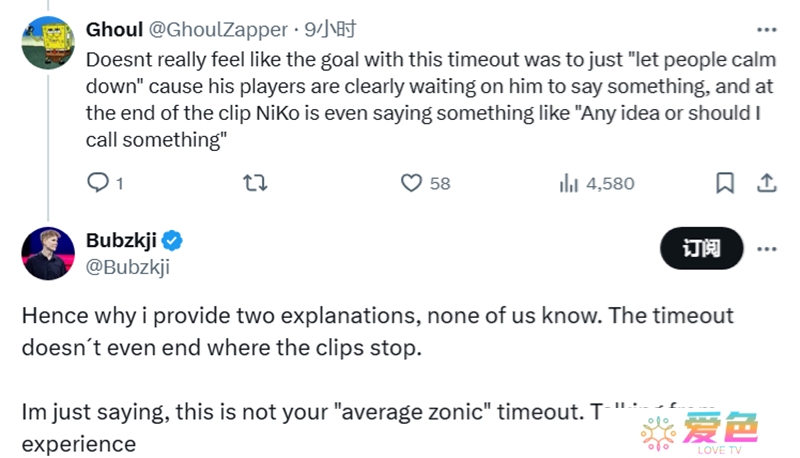Screen dimensions: 800x458
Task: Click the 订阅 subscribe button
Action: (702, 248)
